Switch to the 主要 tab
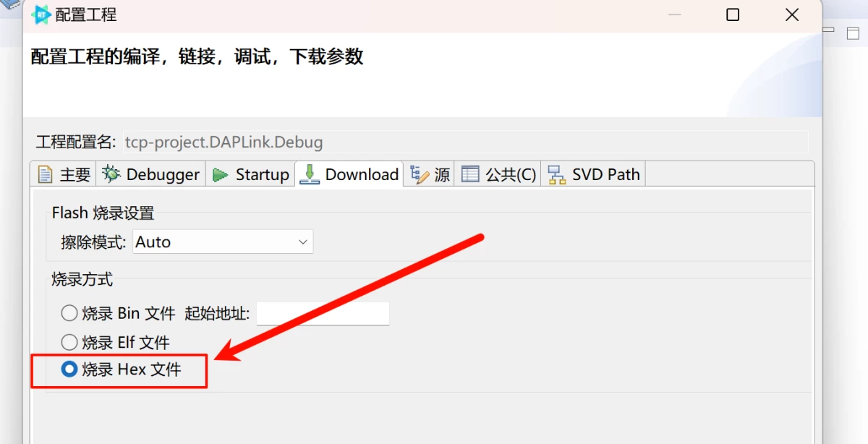The height and width of the screenshot is (444, 868). [x=64, y=174]
